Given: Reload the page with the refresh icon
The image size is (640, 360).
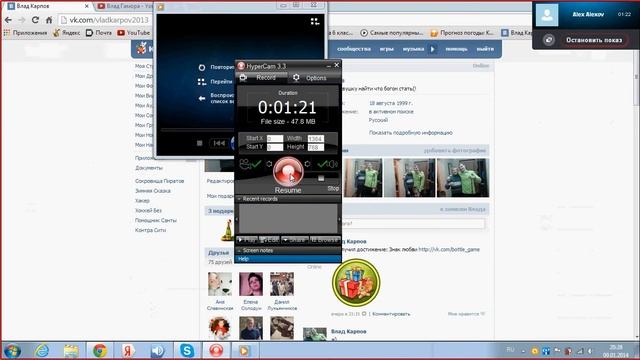Looking at the screenshot, I should coord(35,20).
